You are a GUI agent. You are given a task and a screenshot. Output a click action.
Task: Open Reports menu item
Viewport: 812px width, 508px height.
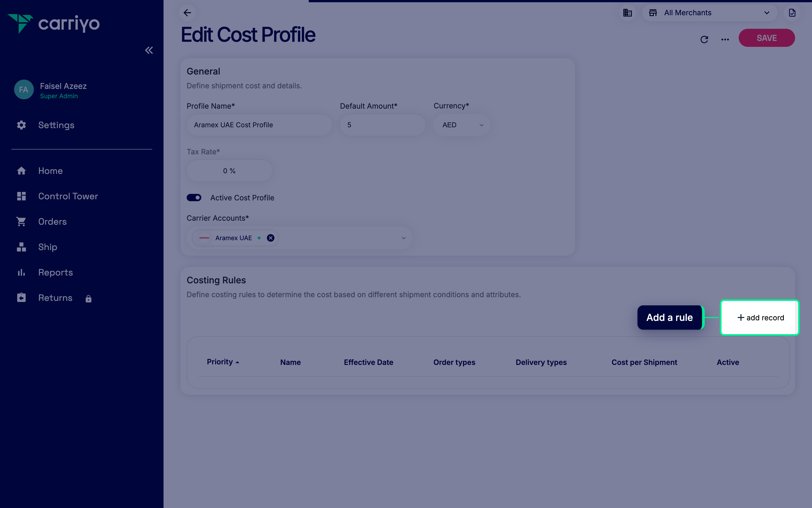(56, 272)
